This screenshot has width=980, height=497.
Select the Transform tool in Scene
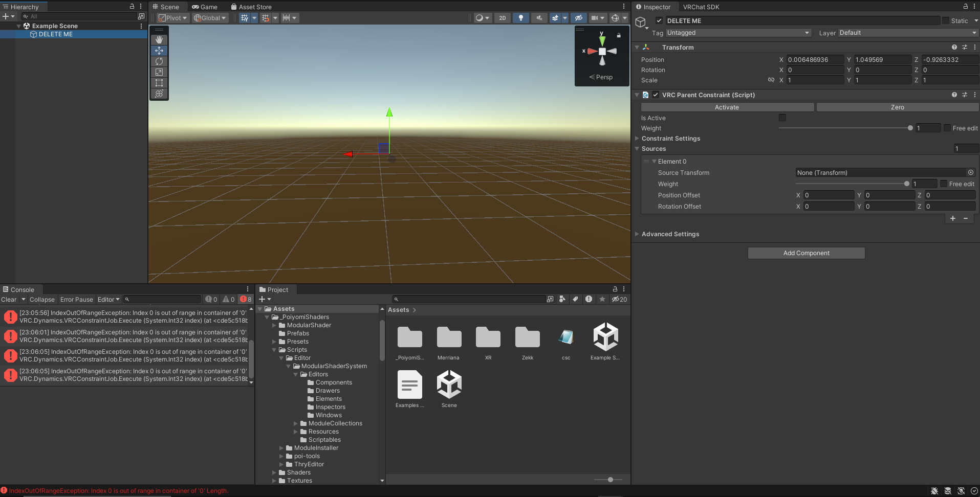click(x=159, y=94)
